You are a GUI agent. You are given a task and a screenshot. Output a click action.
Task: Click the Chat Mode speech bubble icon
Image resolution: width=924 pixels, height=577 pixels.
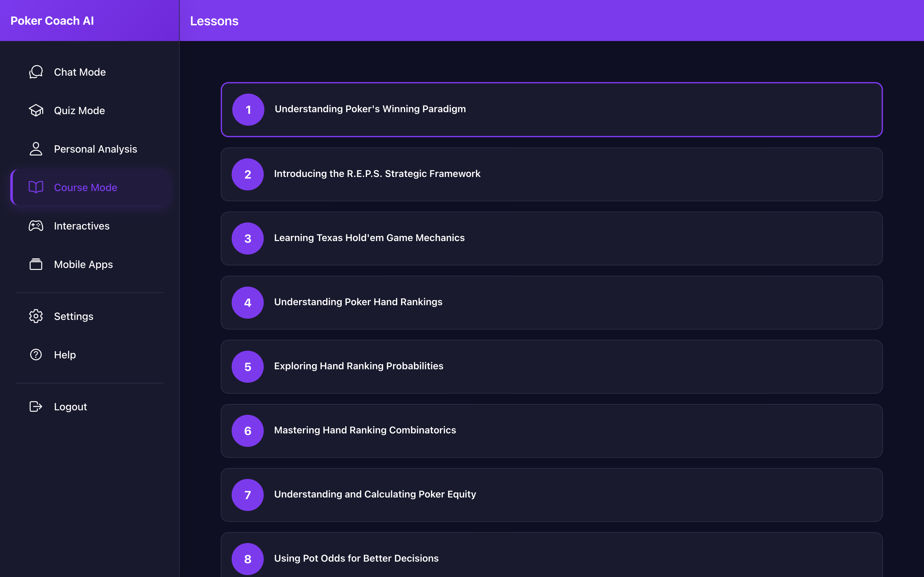click(36, 72)
